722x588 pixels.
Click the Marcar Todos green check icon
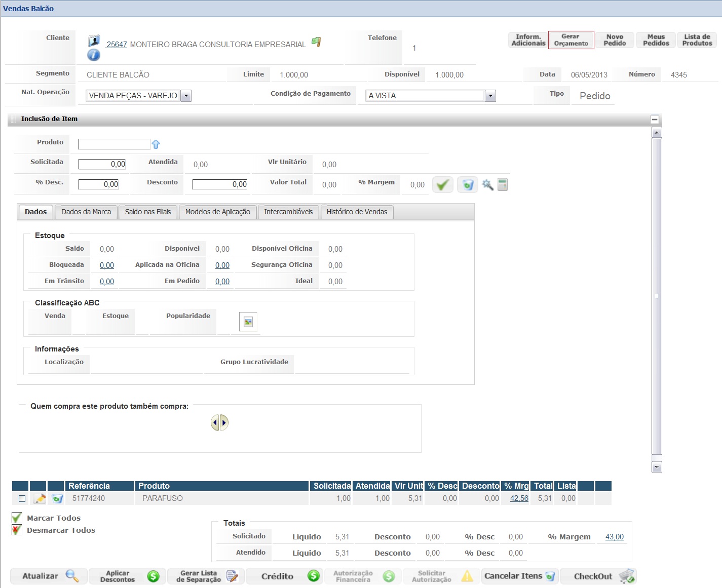click(x=17, y=518)
